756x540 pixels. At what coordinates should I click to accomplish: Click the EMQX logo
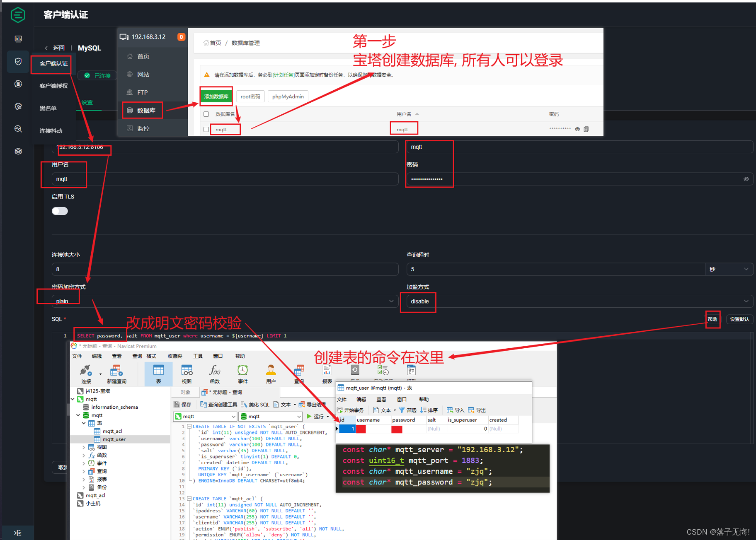(x=18, y=15)
